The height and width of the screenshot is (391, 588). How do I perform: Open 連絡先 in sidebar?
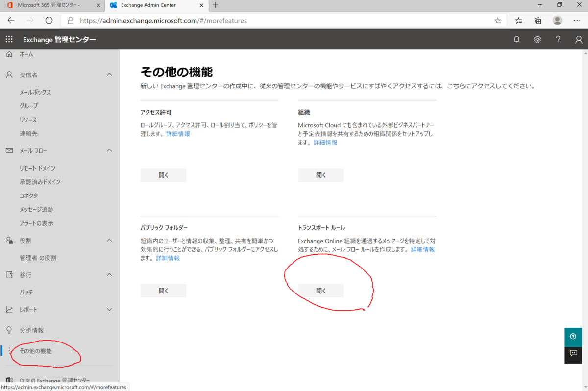coord(28,133)
